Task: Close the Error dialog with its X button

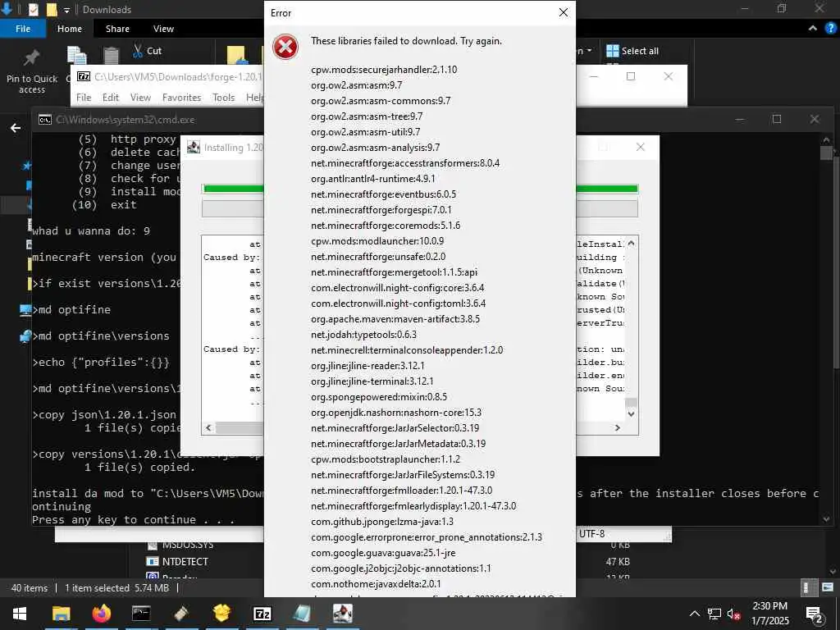Action: 563,12
